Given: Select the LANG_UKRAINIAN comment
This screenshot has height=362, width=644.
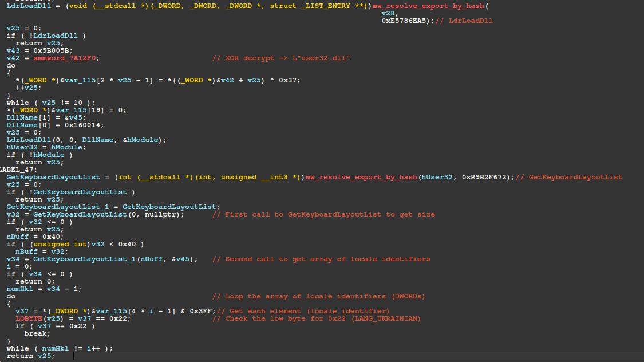Looking at the screenshot, I should pos(317,318).
